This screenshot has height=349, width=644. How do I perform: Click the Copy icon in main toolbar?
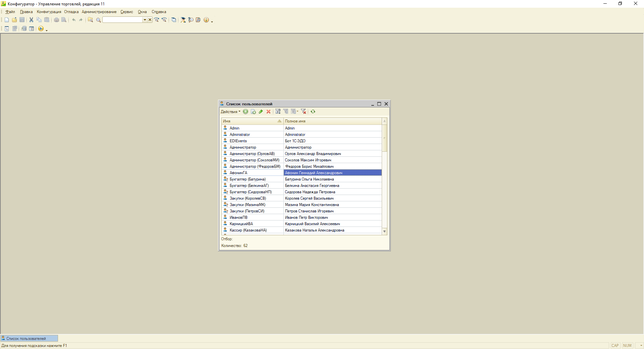pyautogui.click(x=39, y=20)
